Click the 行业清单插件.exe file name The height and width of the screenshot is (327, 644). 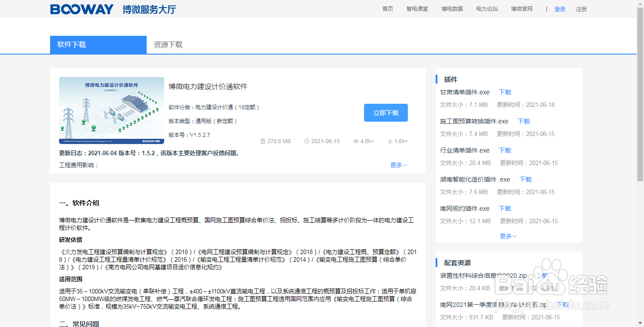[465, 150]
